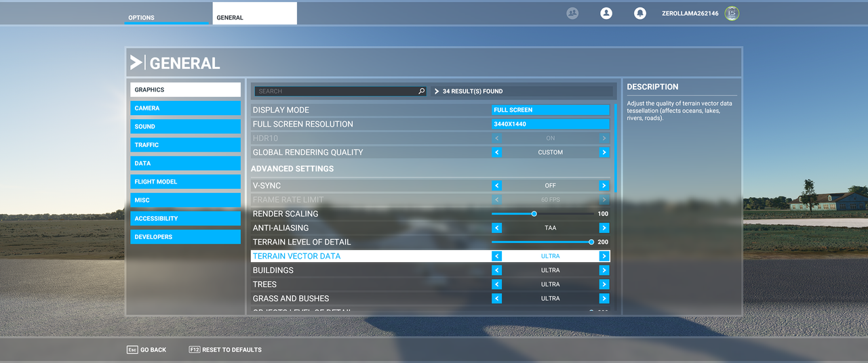Previous Buildings quality arrow

pos(496,270)
